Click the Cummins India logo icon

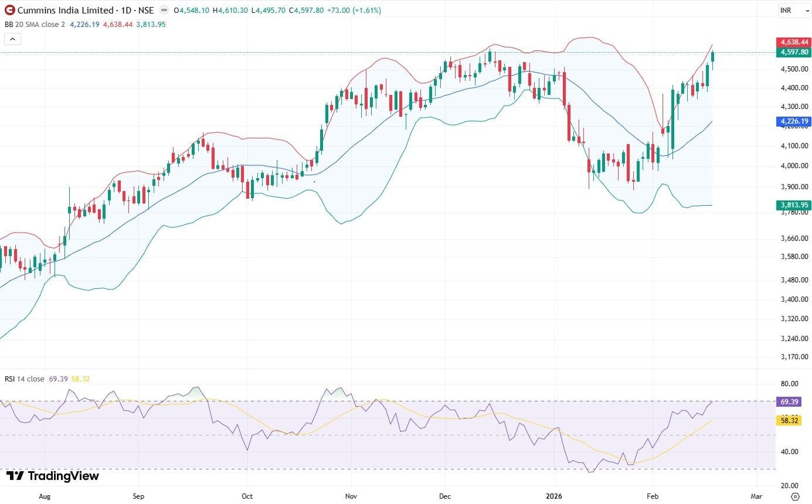click(10, 10)
